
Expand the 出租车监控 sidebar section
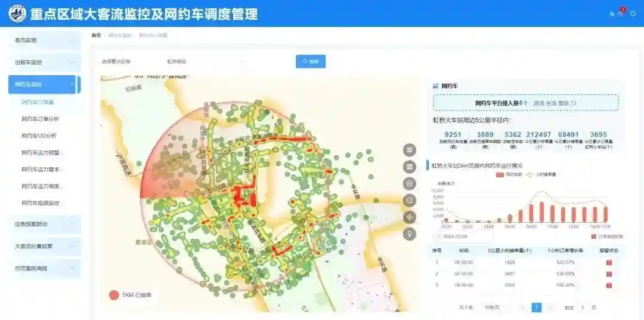point(44,62)
